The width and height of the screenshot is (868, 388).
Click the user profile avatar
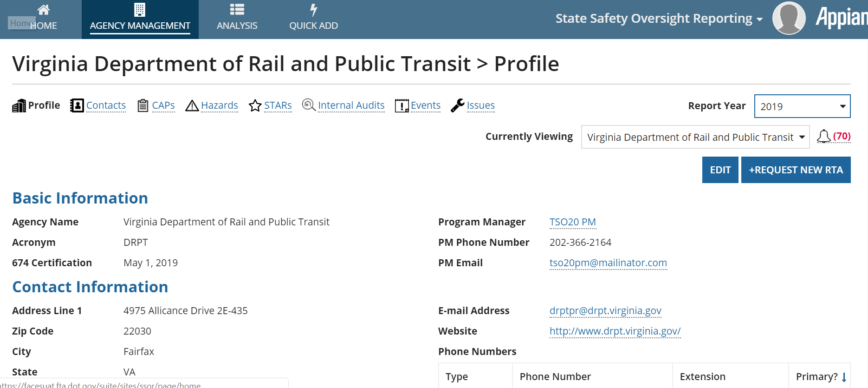[x=789, y=18]
